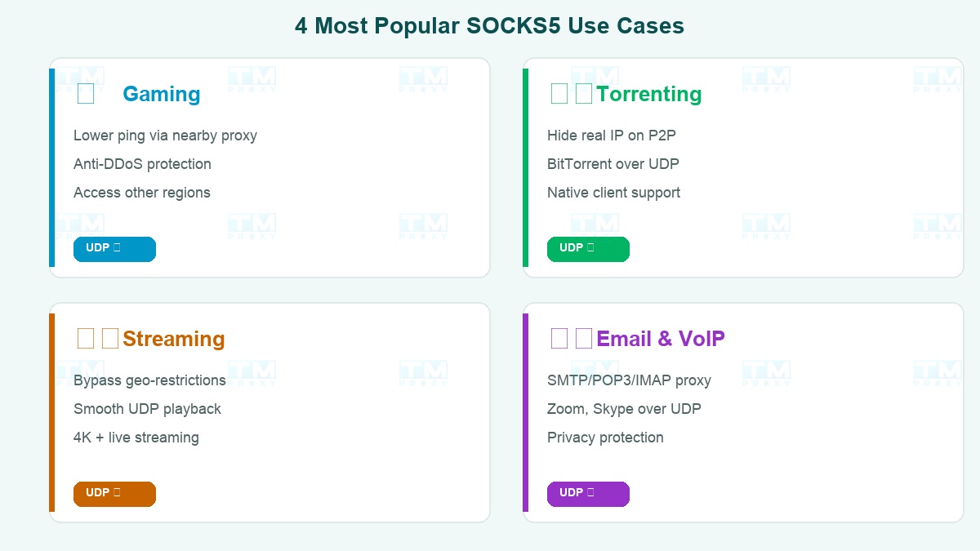Select the Gaming card title
Image resolution: width=980 pixels, height=551 pixels.
(x=161, y=94)
